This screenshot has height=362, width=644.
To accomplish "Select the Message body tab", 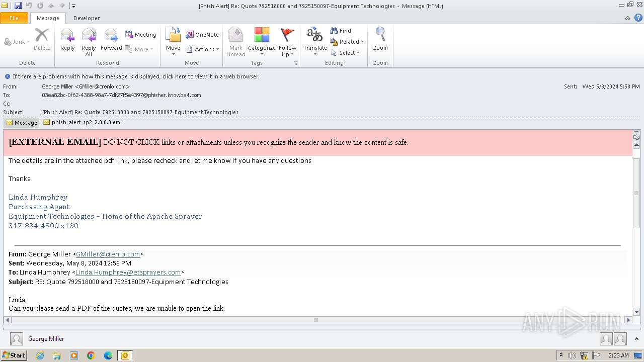I will (x=21, y=122).
